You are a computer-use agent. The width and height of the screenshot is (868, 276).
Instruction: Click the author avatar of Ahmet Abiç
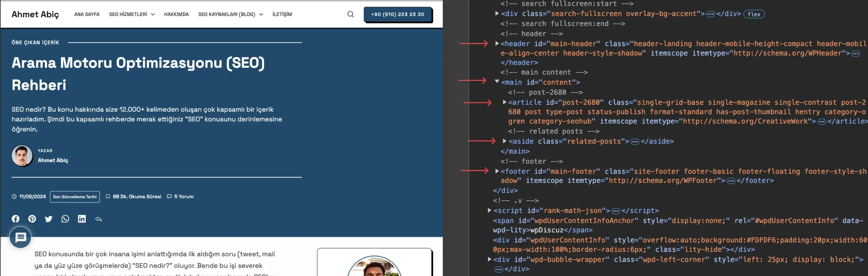(22, 156)
